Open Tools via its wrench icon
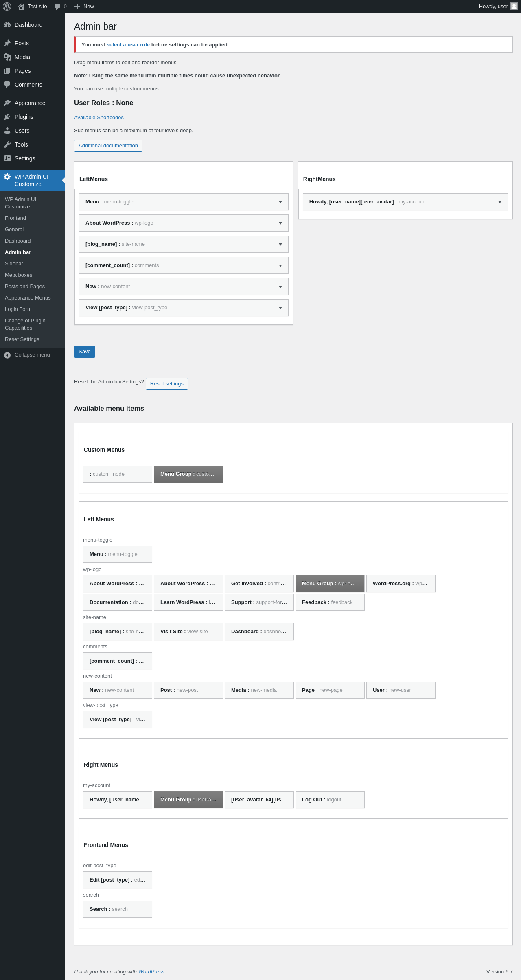Viewport: 521px width, 980px height. pos(7,144)
